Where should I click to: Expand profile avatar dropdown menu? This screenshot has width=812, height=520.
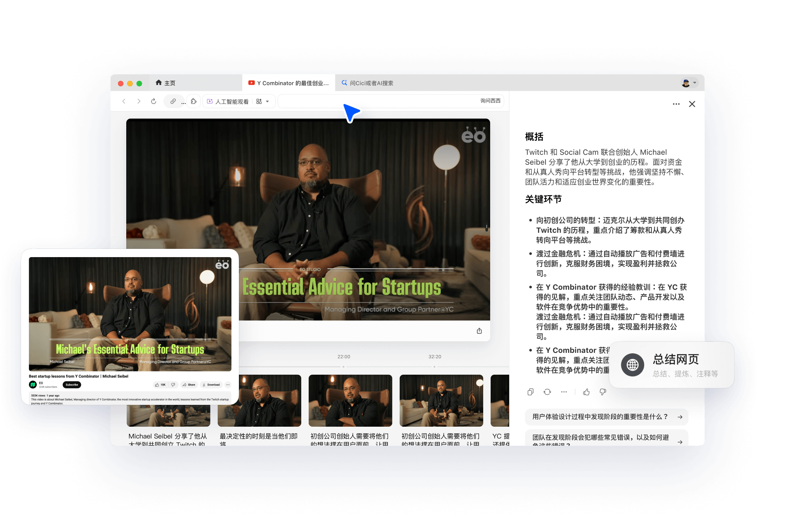tap(695, 83)
